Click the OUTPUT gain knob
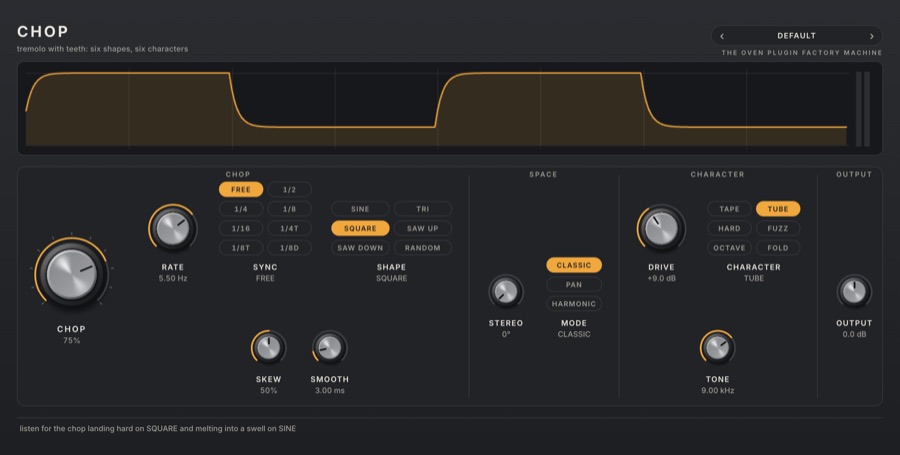The height and width of the screenshot is (455, 900). (854, 291)
